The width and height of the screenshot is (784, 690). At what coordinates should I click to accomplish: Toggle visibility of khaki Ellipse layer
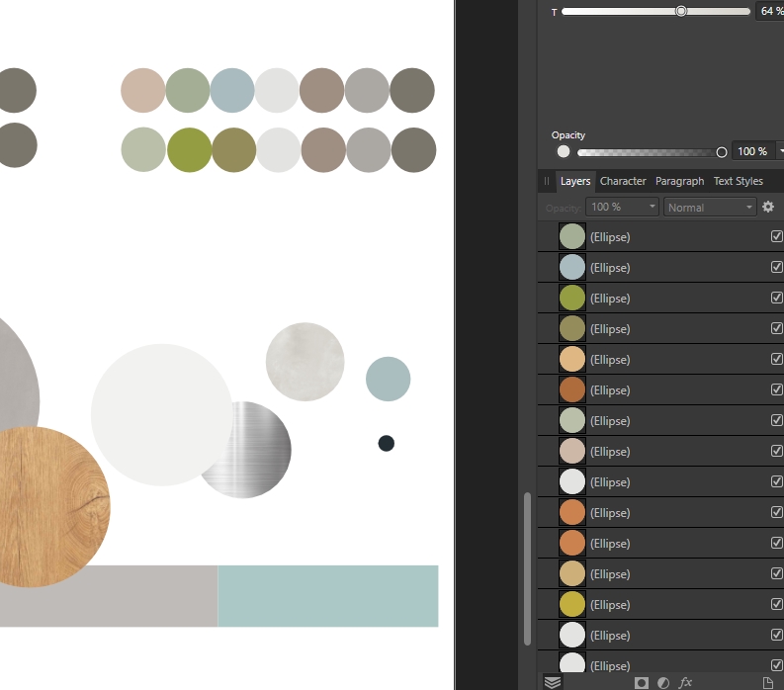coord(776,328)
